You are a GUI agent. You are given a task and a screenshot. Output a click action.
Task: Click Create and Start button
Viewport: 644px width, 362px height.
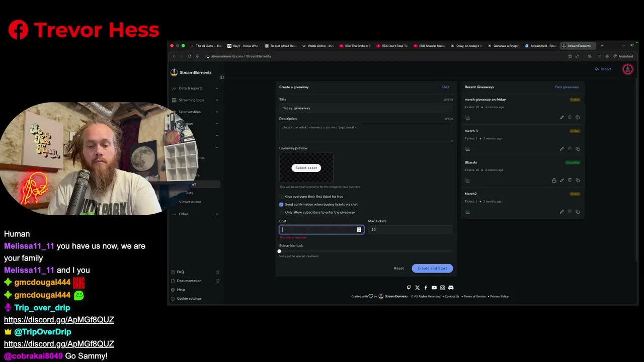tap(432, 268)
